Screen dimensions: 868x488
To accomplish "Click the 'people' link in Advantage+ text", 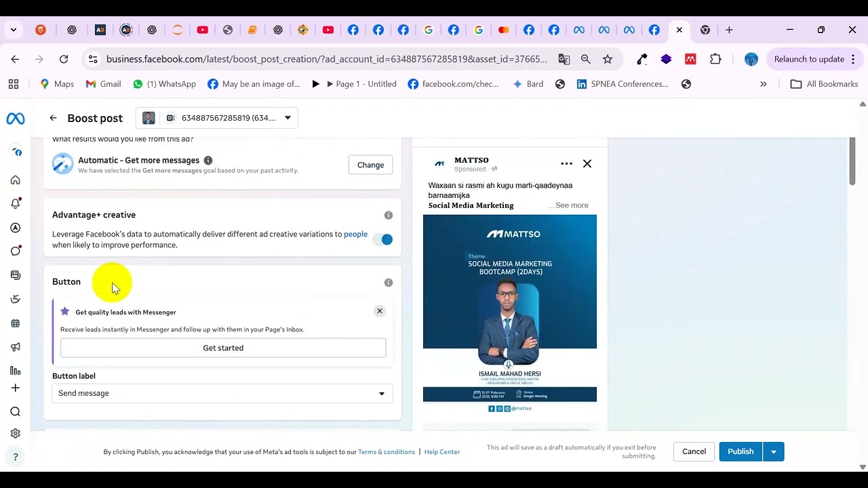I will [x=355, y=235].
